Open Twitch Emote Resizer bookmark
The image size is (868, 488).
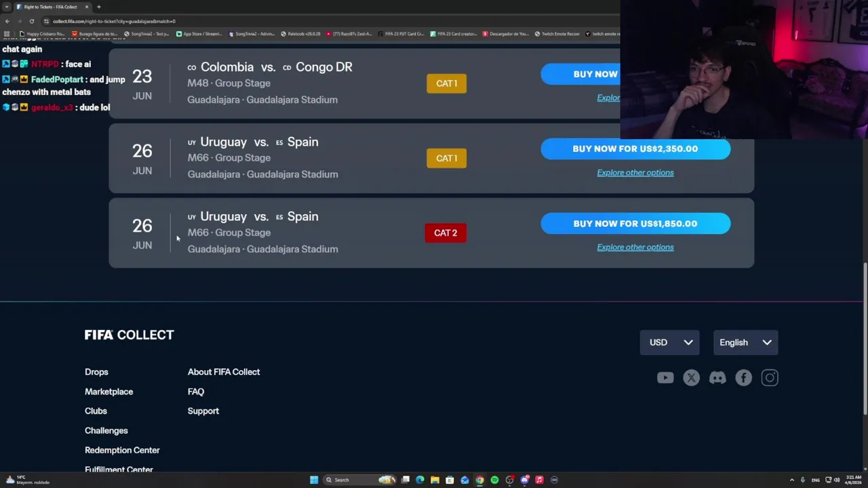pos(557,34)
